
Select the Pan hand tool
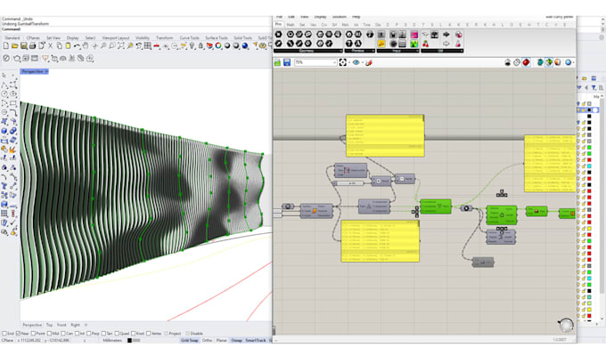coord(86,47)
